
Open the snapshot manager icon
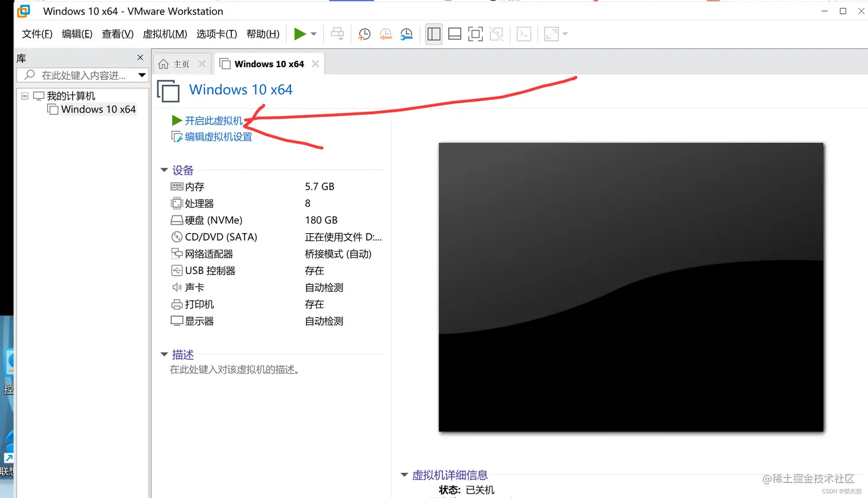(406, 34)
